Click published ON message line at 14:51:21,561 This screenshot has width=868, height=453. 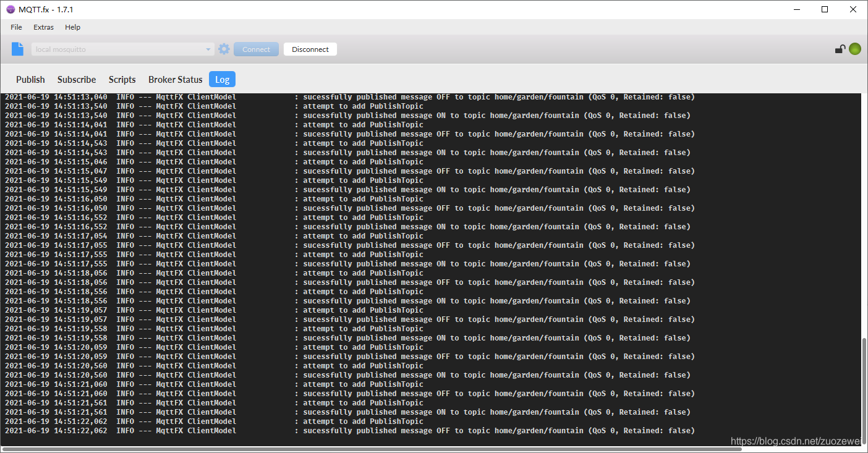[347, 412]
